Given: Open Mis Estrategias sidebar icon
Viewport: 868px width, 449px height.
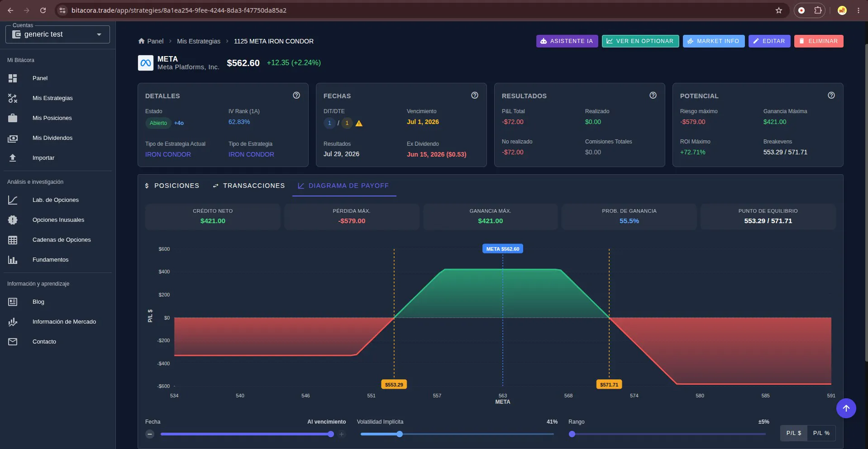Looking at the screenshot, I should coord(13,98).
